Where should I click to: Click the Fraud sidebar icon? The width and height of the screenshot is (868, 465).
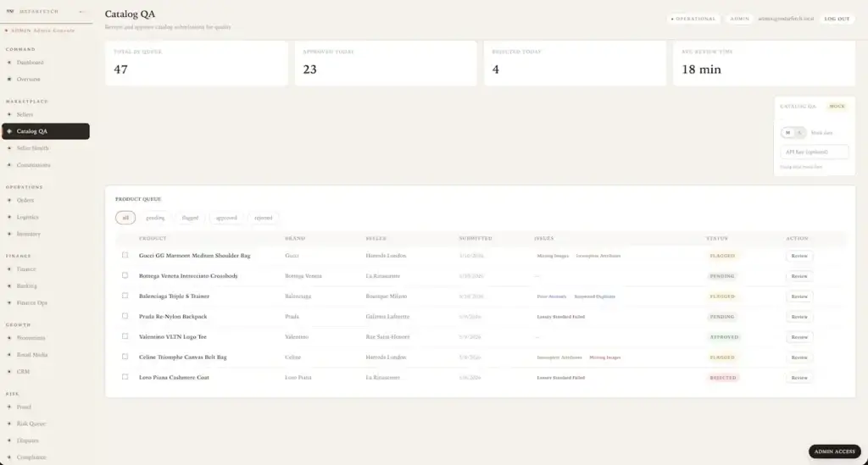tap(9, 407)
